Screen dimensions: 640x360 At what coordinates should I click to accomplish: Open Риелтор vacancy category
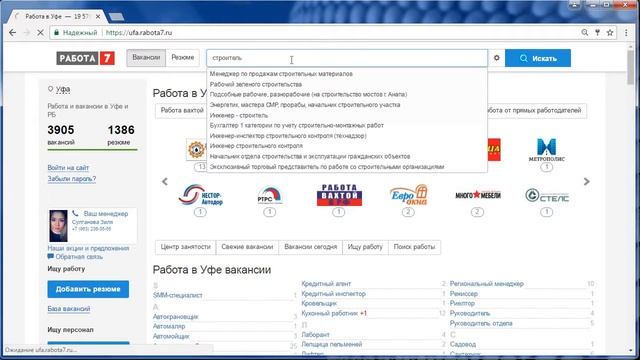462,304
